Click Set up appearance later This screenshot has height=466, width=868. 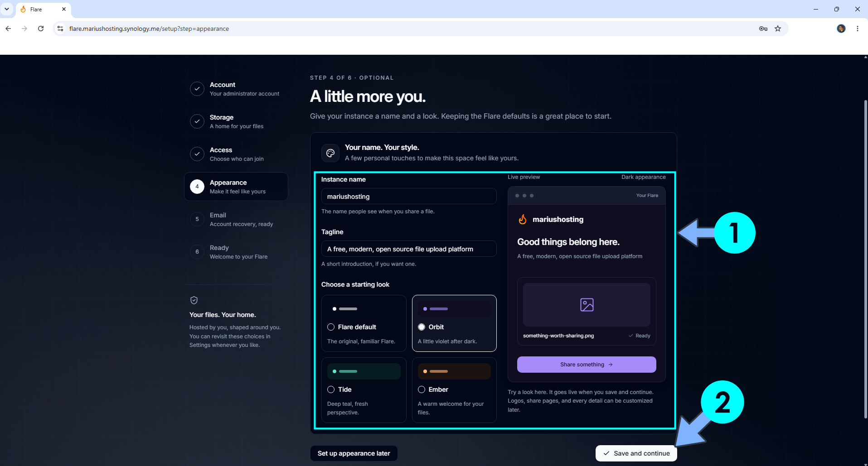click(x=354, y=453)
